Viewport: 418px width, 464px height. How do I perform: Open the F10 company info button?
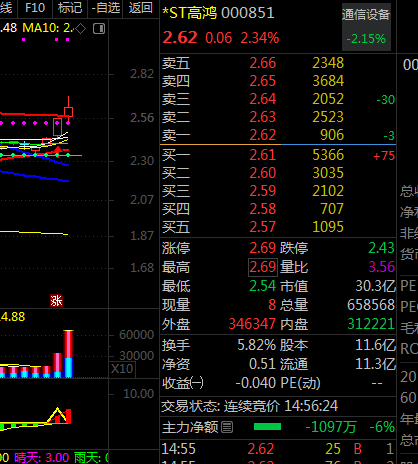pyautogui.click(x=35, y=7)
